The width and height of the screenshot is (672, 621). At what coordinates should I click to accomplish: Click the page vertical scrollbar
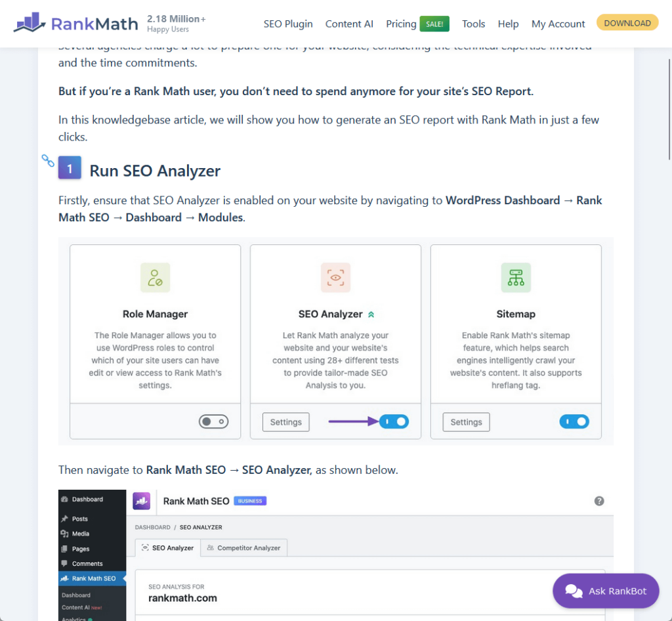(669, 109)
